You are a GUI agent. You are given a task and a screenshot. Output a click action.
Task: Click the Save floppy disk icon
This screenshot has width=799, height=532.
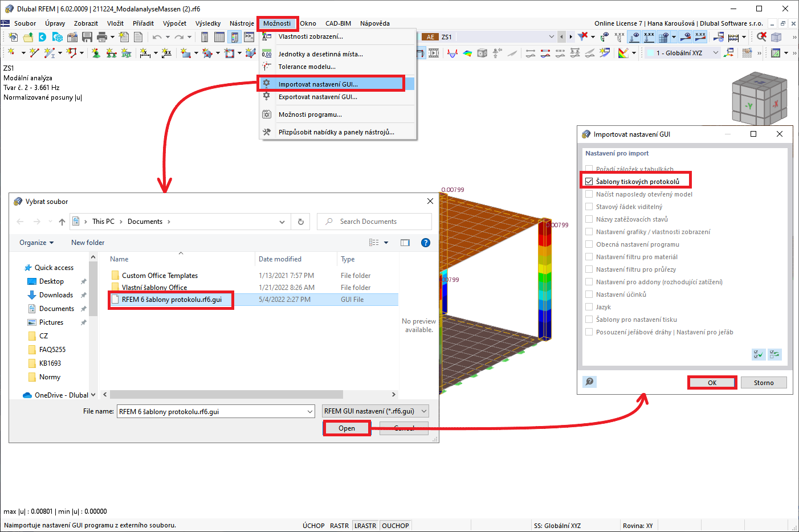(87, 37)
